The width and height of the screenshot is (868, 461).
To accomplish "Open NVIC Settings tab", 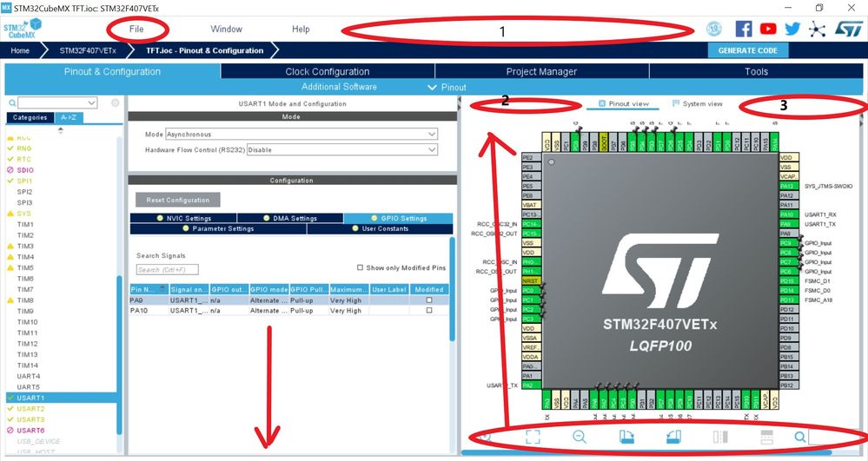I will pos(183,218).
